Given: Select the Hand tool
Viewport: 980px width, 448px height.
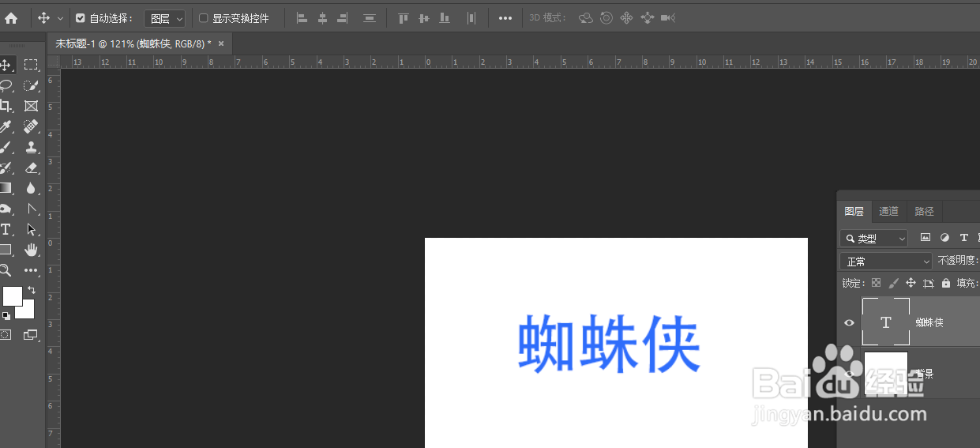Looking at the screenshot, I should pyautogui.click(x=31, y=250).
